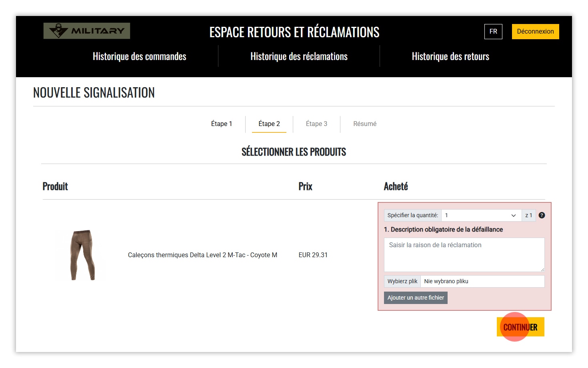Select the Étape 2 tab
Screen dimensions: 588x368
click(x=269, y=124)
